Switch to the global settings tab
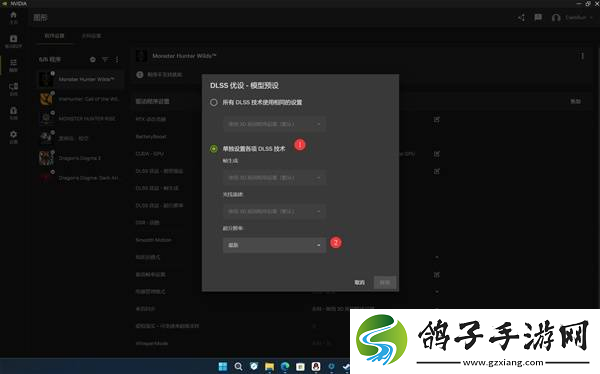 [x=91, y=36]
